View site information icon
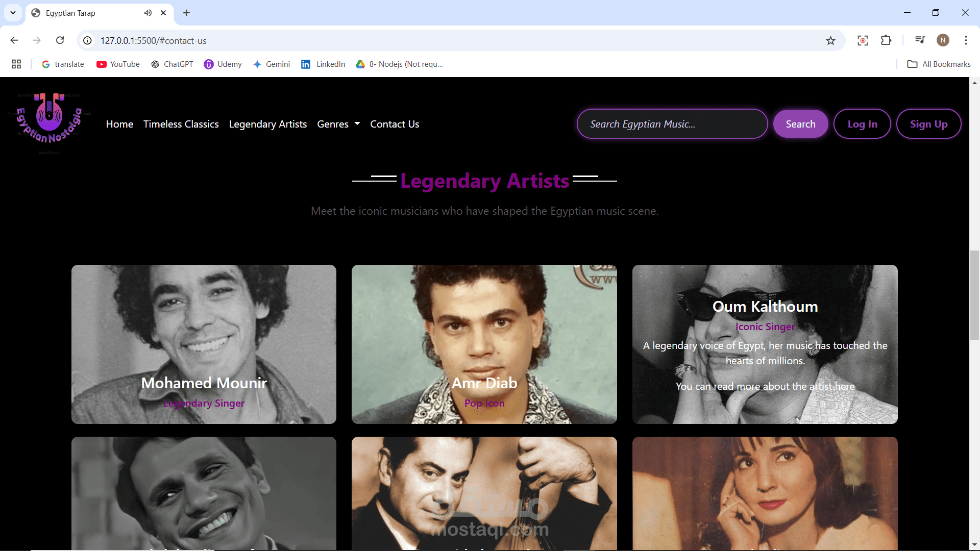980x551 pixels. click(88, 40)
